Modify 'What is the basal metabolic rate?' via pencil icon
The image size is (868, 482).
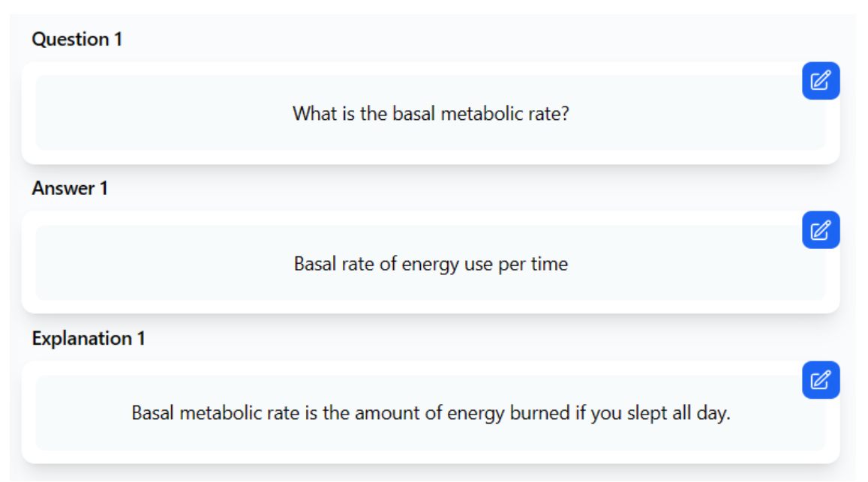[821, 81]
